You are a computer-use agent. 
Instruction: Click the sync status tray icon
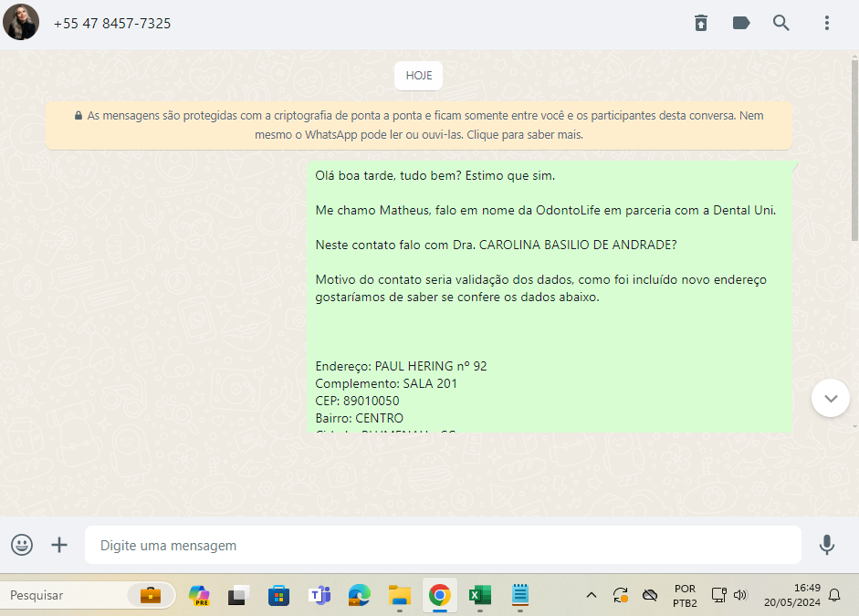pyautogui.click(x=620, y=595)
